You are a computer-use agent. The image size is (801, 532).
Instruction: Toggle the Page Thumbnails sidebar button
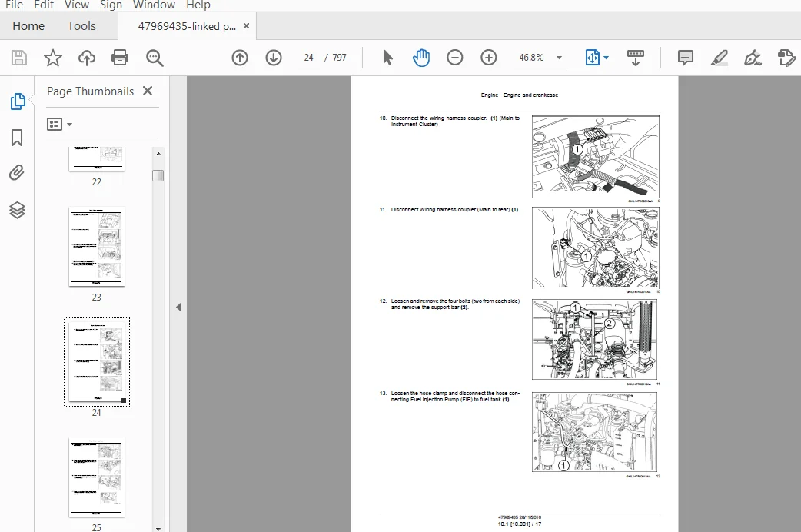pos(18,101)
